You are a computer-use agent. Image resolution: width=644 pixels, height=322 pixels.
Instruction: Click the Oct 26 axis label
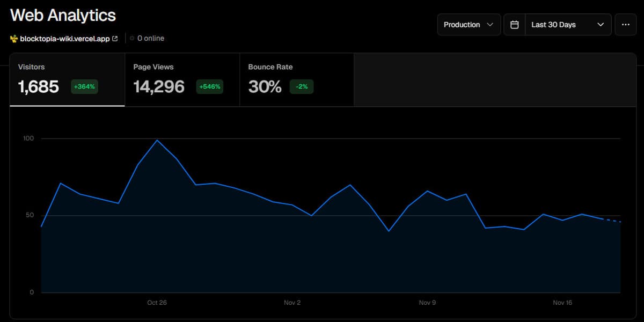[157, 303]
